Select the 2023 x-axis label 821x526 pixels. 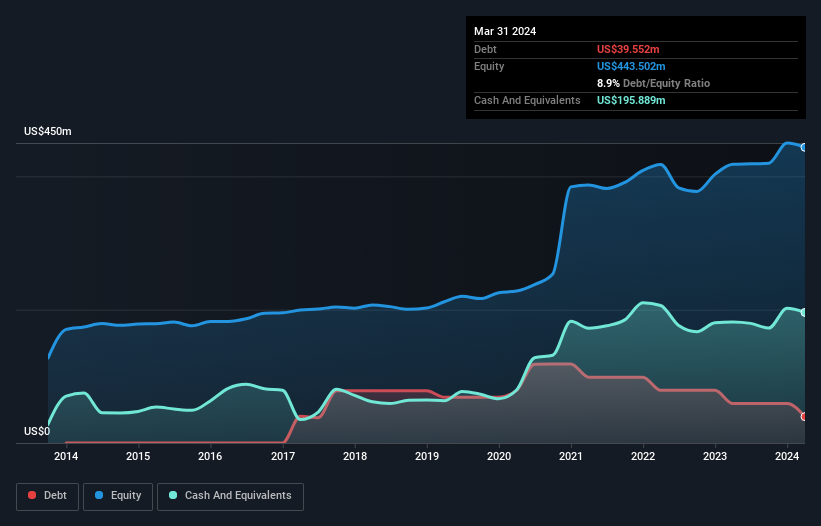click(x=715, y=456)
